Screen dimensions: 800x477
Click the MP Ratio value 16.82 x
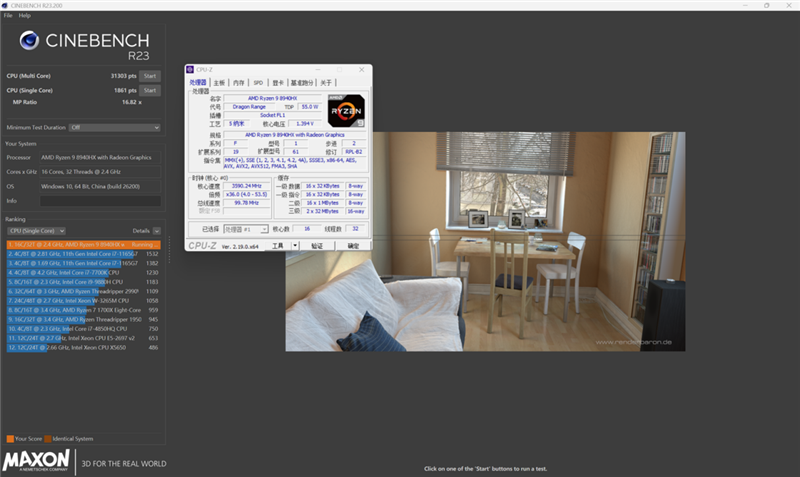coord(132,102)
